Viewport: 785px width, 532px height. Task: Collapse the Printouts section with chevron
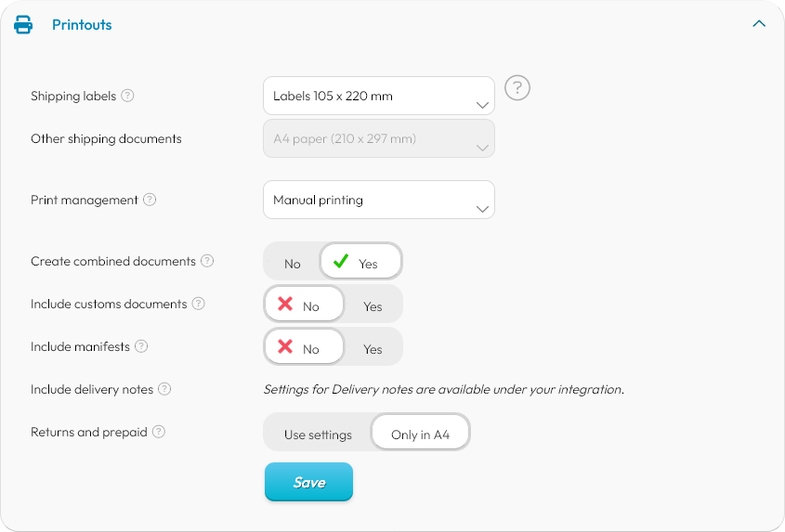(x=759, y=24)
